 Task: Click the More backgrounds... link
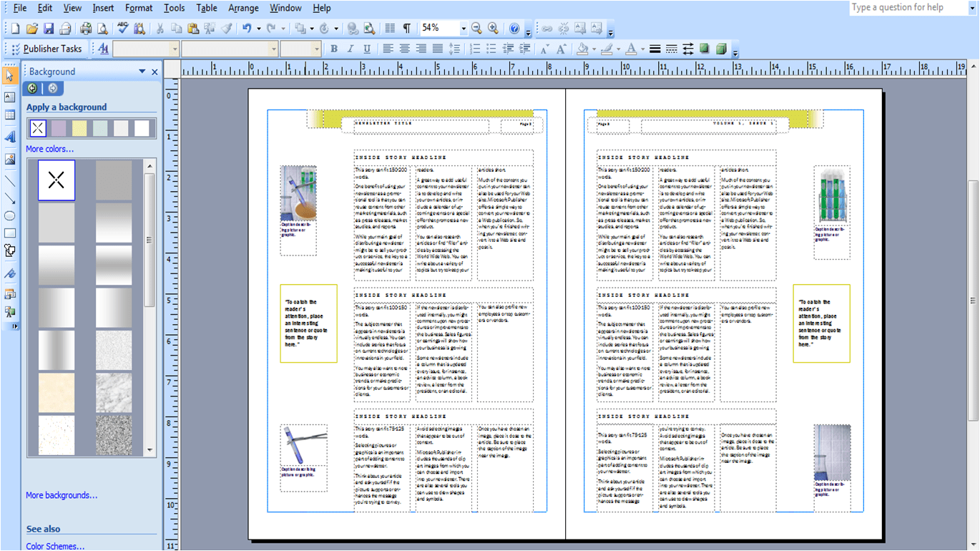click(x=62, y=495)
